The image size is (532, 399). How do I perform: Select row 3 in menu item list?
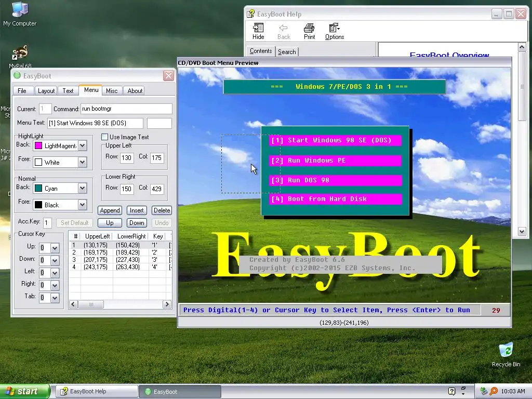click(x=121, y=260)
